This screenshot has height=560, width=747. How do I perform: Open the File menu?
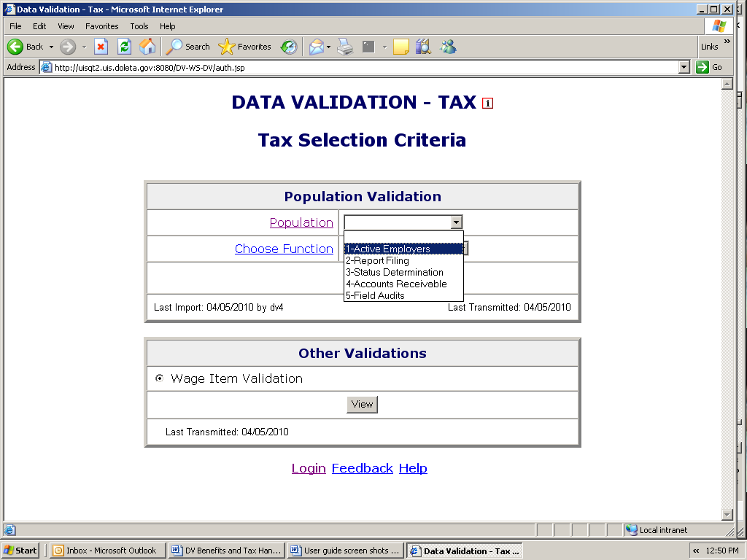click(15, 26)
